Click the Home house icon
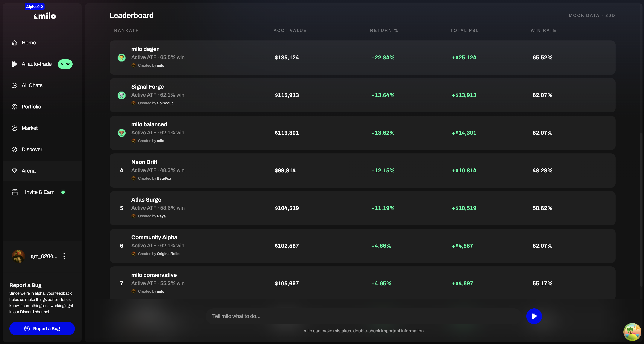The height and width of the screenshot is (344, 644). pos(14,43)
